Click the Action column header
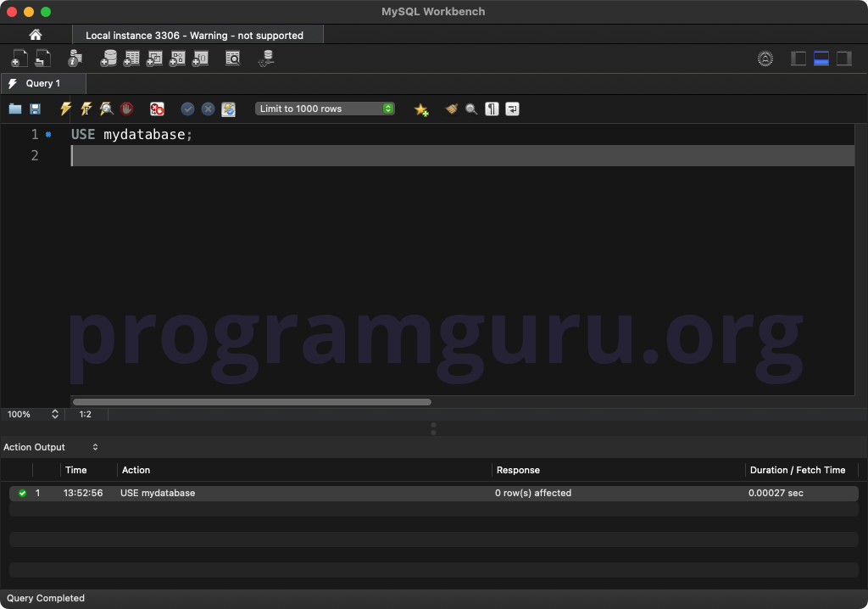The height and width of the screenshot is (609, 868). pos(136,470)
